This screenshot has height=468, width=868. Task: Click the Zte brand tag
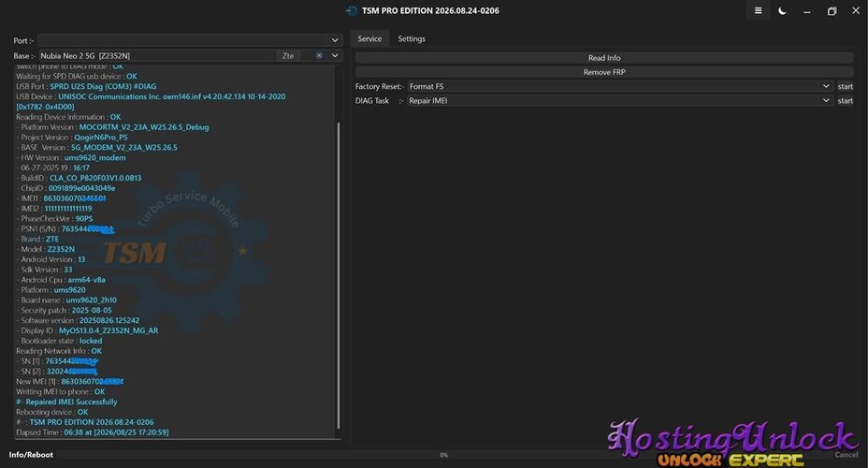coord(288,55)
